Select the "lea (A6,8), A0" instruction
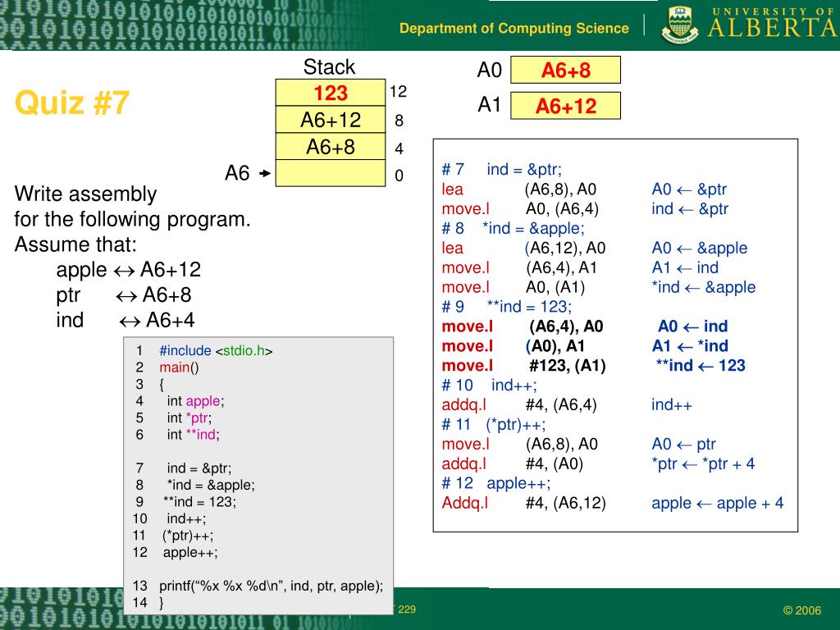 519,189
